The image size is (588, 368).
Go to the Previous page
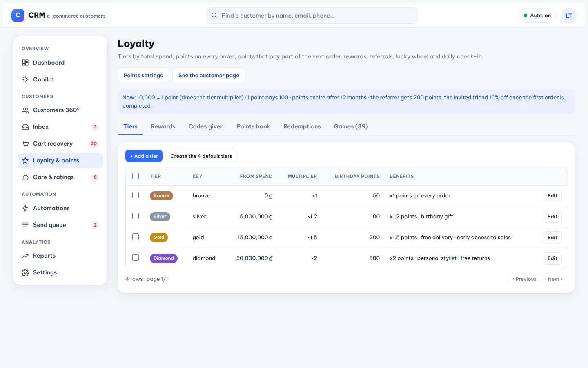point(524,279)
